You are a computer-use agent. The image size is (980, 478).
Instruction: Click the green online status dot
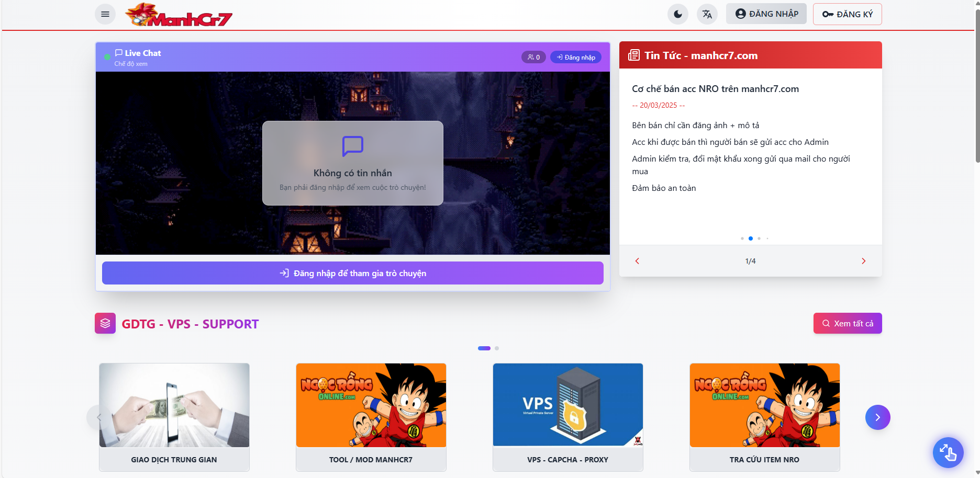(x=107, y=57)
